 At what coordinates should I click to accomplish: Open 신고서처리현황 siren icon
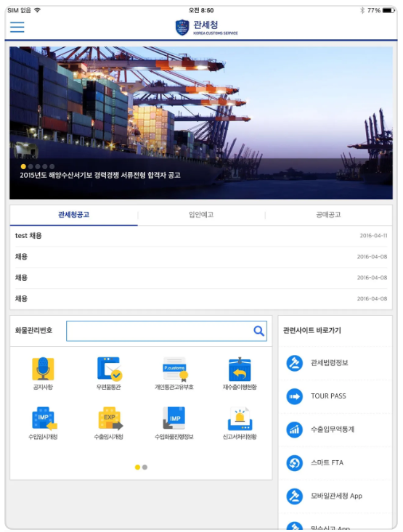click(240, 418)
